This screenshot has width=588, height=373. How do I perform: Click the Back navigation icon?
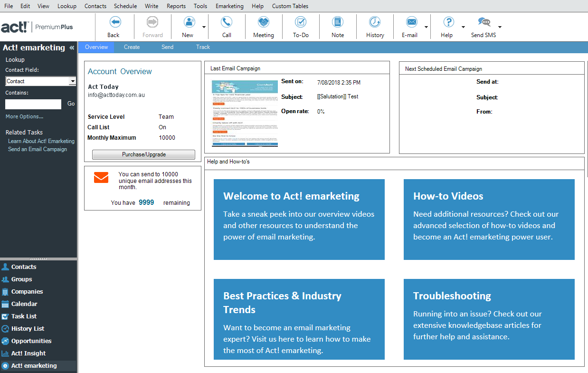pyautogui.click(x=114, y=22)
